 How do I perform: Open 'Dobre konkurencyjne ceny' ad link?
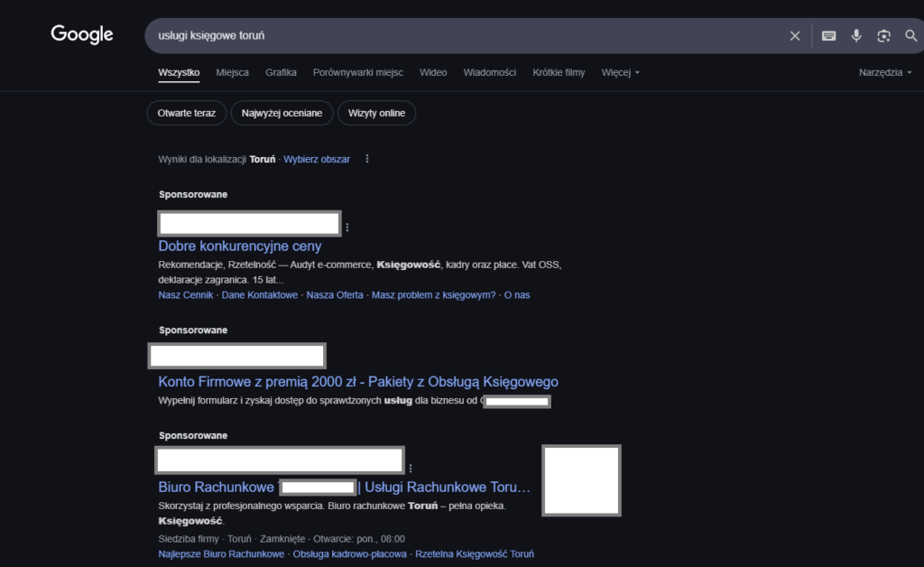point(240,246)
